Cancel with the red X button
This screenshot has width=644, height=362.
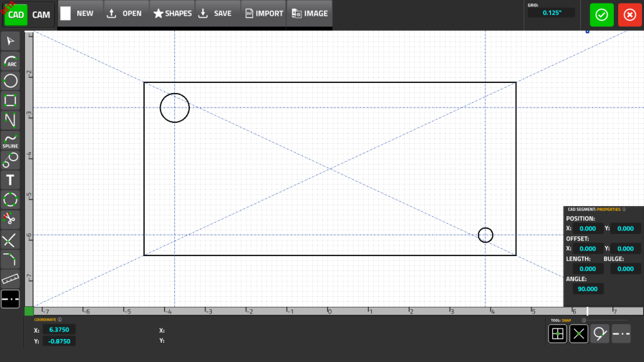pyautogui.click(x=630, y=15)
